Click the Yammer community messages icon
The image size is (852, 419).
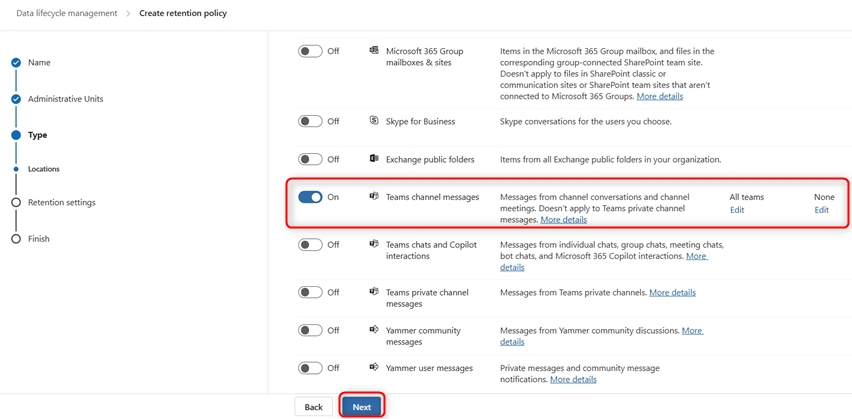tap(374, 329)
